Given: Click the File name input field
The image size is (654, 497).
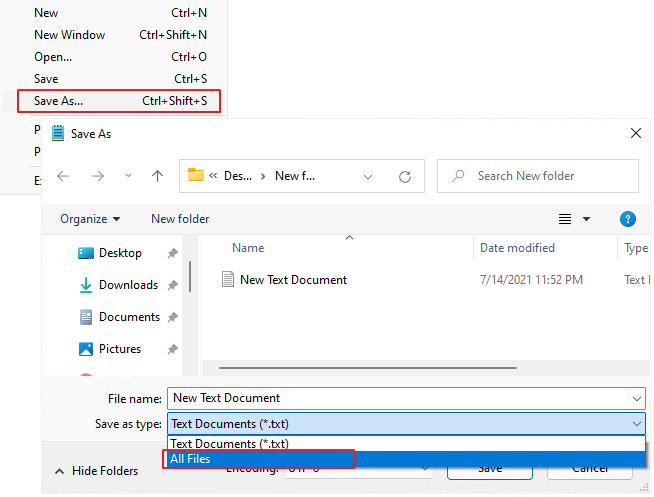Looking at the screenshot, I should [x=400, y=398].
